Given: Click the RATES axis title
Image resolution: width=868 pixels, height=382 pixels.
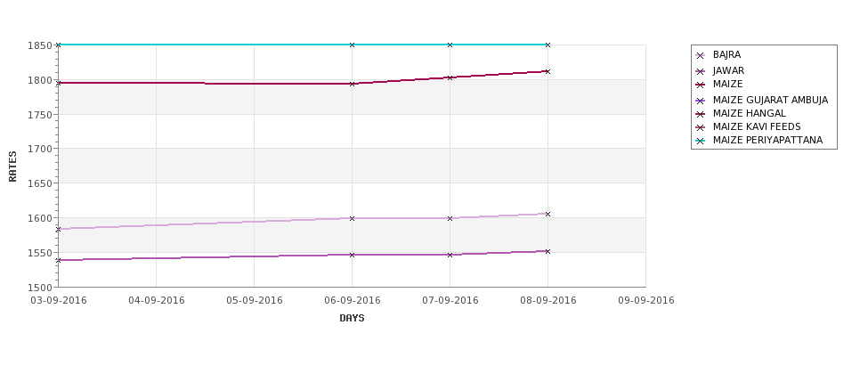Looking at the screenshot, I should point(12,167).
